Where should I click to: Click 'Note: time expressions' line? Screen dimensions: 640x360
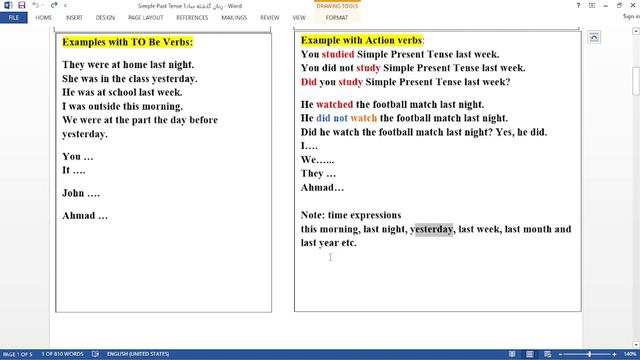tap(351, 215)
